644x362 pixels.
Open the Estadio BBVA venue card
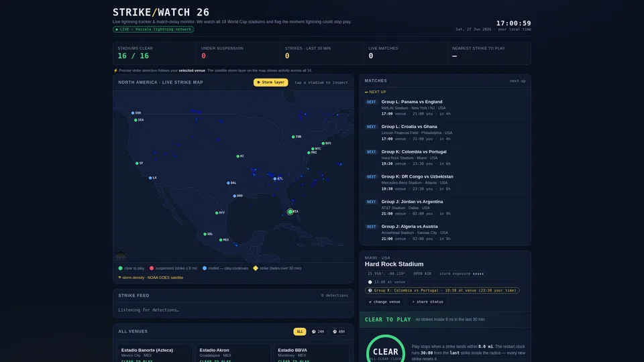coord(312,354)
